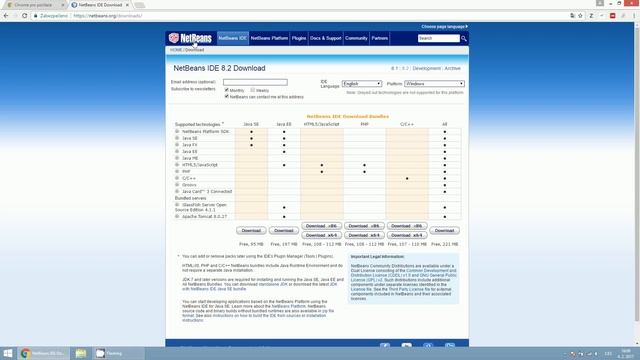The image size is (640, 360).
Task: Click info icon next to HTML5/JavaScript row
Action: point(177,164)
